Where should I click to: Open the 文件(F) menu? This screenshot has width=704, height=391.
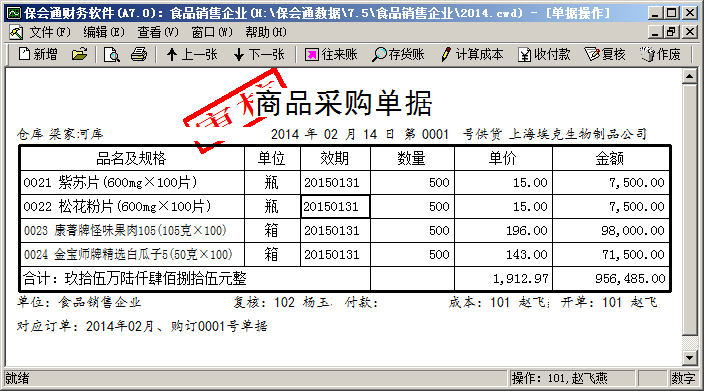coord(50,32)
